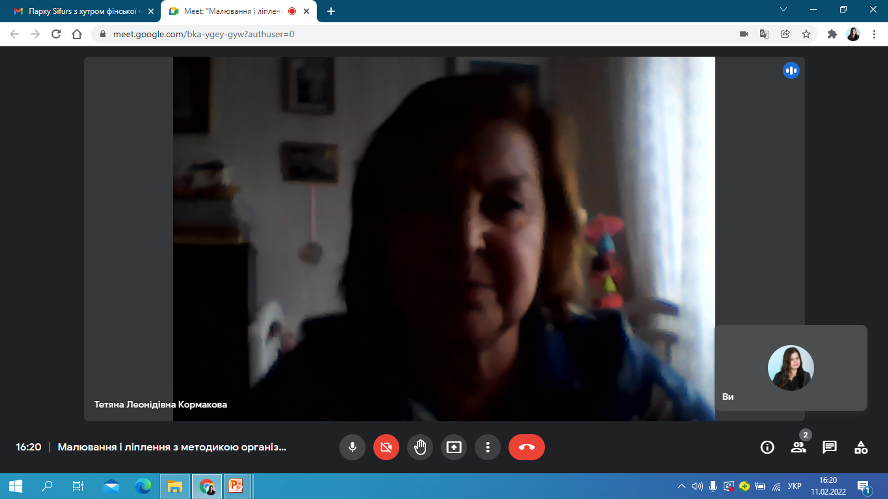Close the Meet tab
The image size is (888, 499).
[x=306, y=11]
